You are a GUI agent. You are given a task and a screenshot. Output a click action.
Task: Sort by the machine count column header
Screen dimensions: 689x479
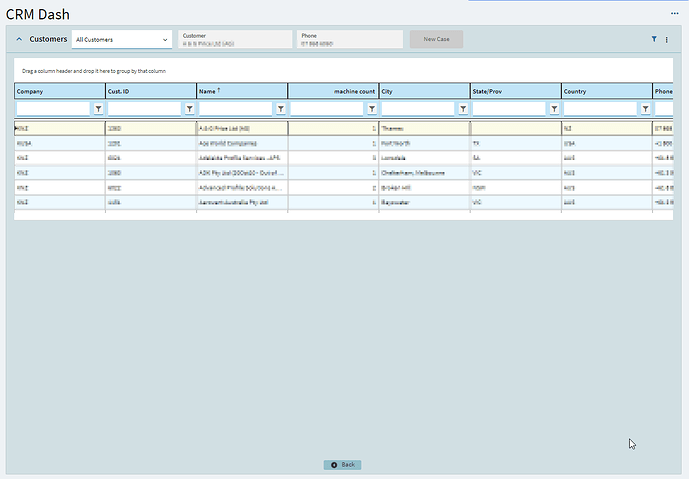click(x=333, y=91)
